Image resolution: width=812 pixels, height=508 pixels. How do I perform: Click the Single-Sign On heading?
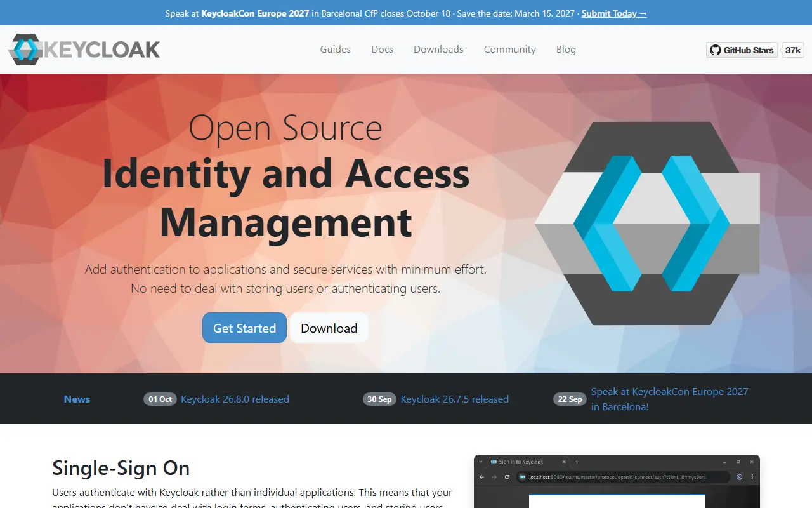tap(121, 468)
